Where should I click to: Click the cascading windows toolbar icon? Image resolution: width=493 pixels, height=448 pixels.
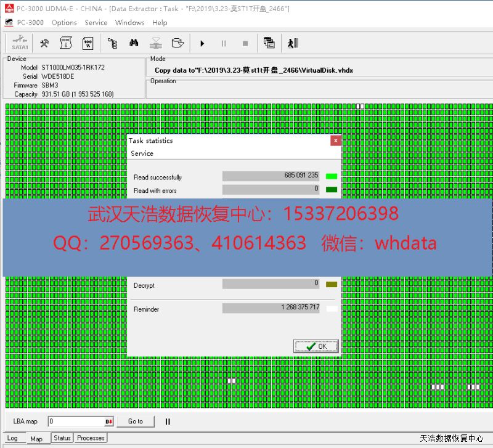[x=269, y=43]
